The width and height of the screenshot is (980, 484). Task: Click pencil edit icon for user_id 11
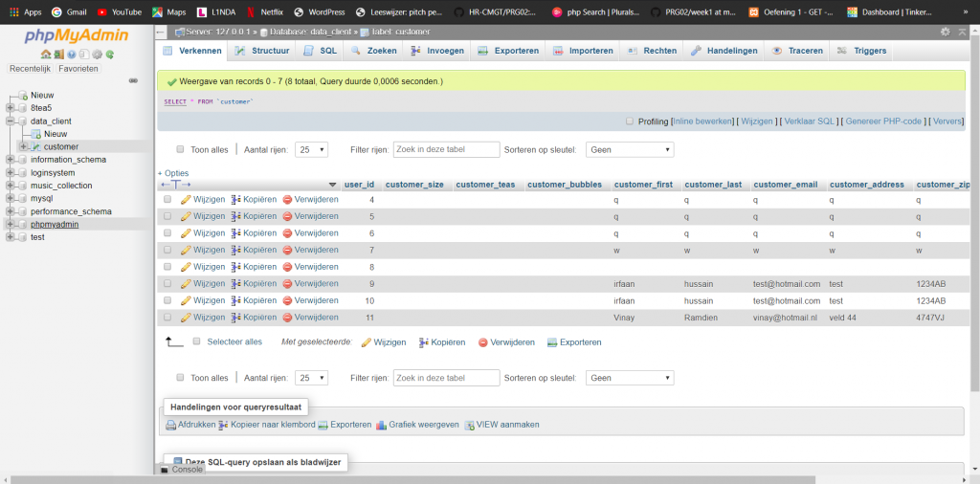coord(186,318)
